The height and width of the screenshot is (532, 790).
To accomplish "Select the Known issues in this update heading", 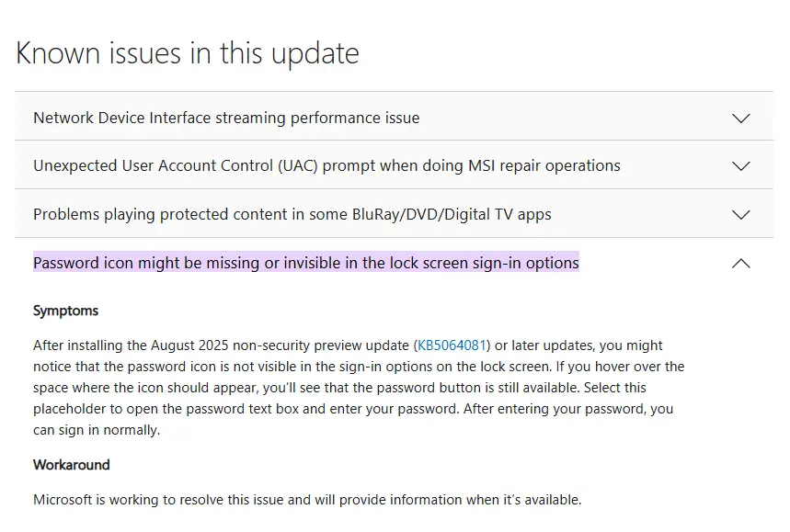I will pos(187,53).
